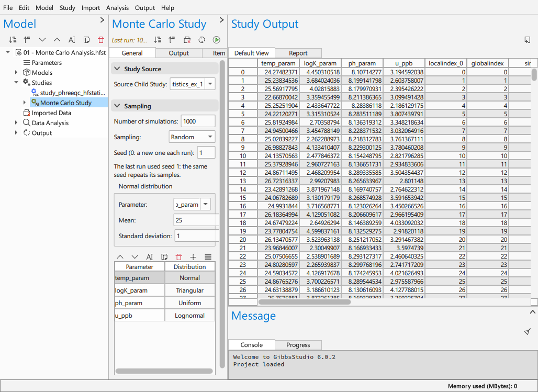Clear study results icon
This screenshot has width=538, height=392.
(x=187, y=40)
